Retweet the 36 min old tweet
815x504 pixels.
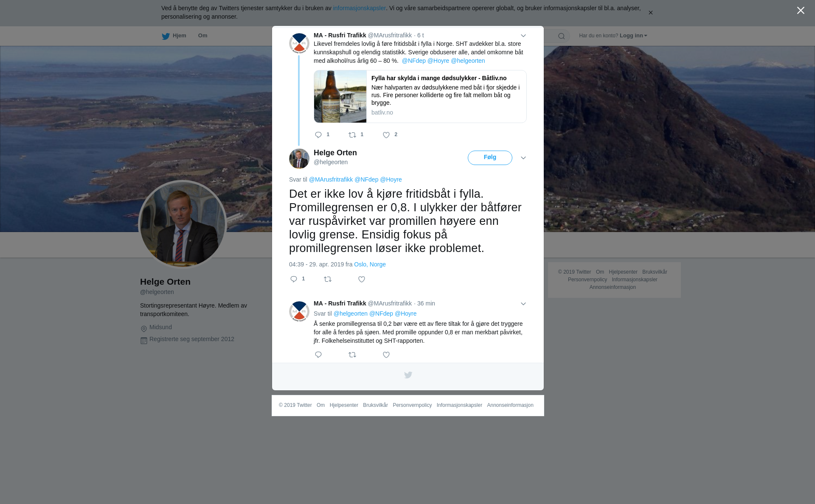(352, 355)
